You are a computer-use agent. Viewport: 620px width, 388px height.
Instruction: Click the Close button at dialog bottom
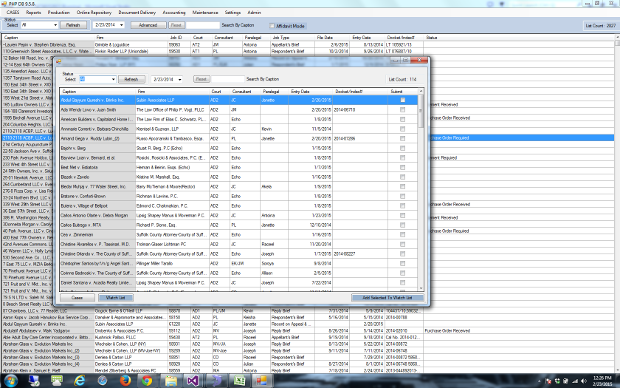[x=77, y=297]
